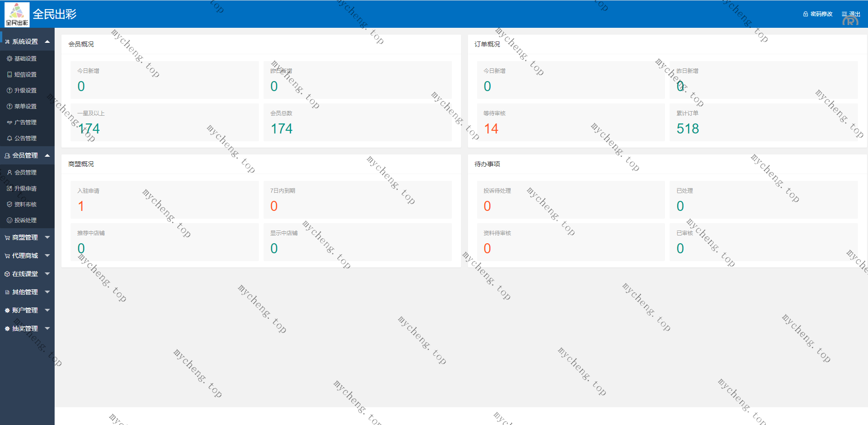Click the 密码修改 link
The height and width of the screenshot is (425, 868).
[821, 14]
